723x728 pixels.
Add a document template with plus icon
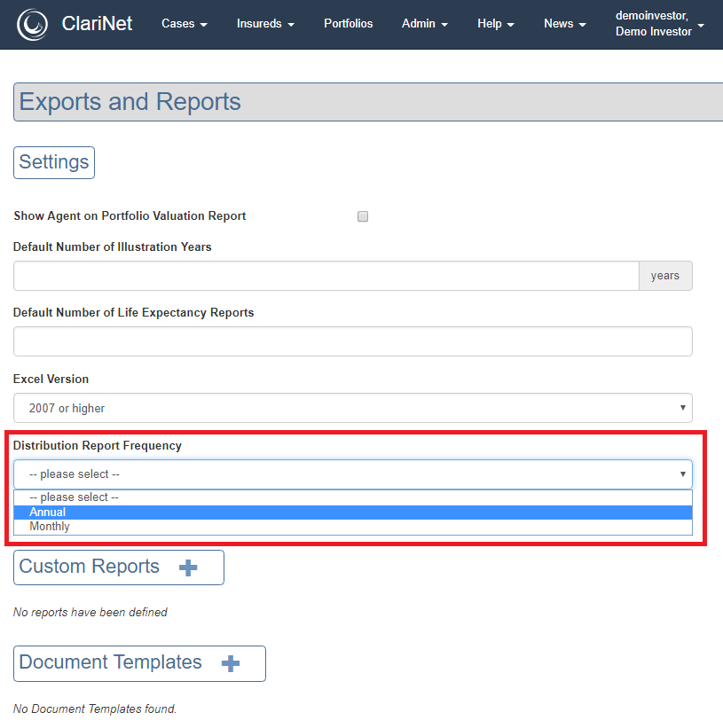coord(231,663)
